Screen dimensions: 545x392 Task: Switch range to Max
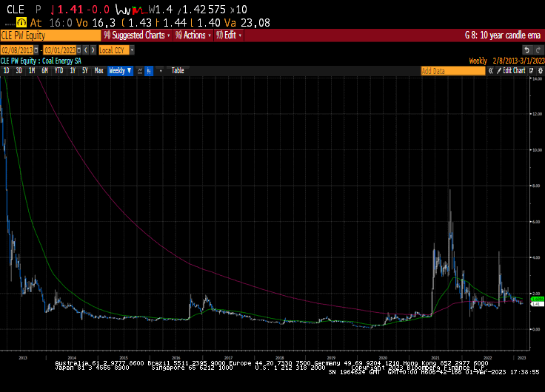click(98, 71)
